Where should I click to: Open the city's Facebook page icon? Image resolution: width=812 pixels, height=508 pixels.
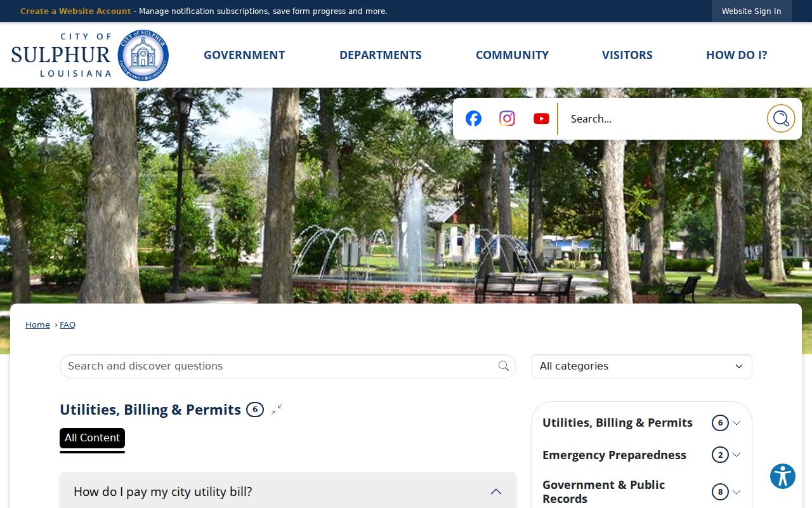tap(473, 119)
